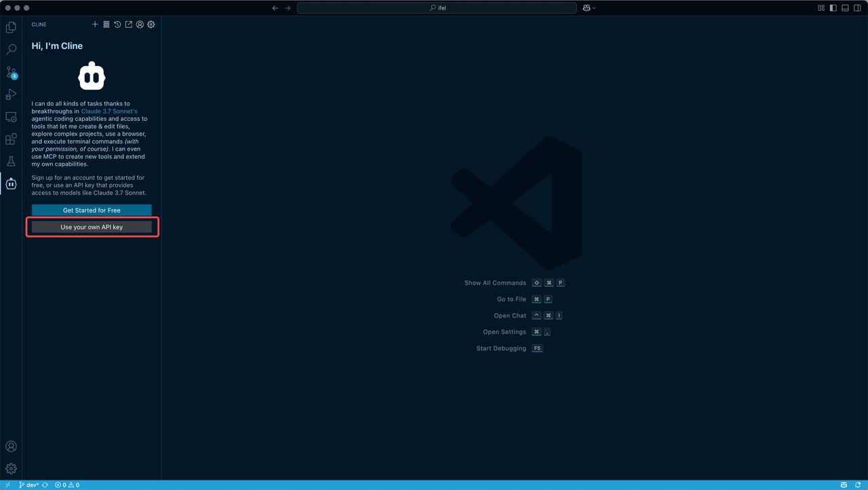Click the Copilot status icon in status bar
This screenshot has width=868, height=490.
coord(844,485)
